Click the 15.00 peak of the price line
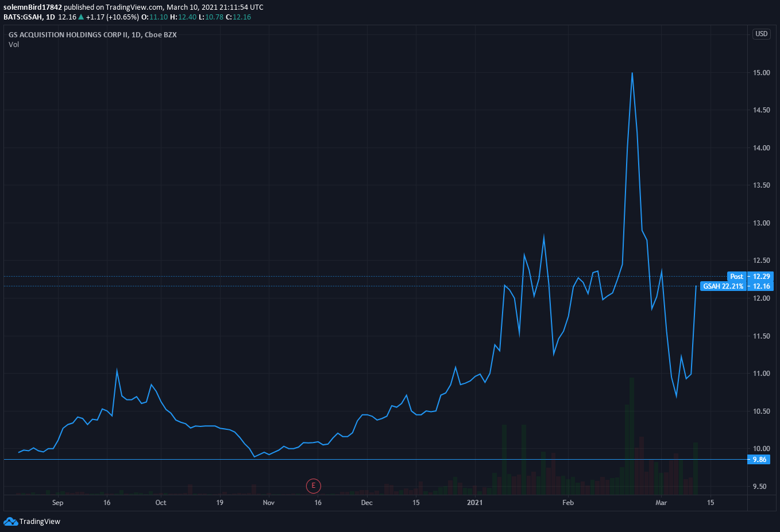Viewport: 780px width, 532px height. (632, 73)
